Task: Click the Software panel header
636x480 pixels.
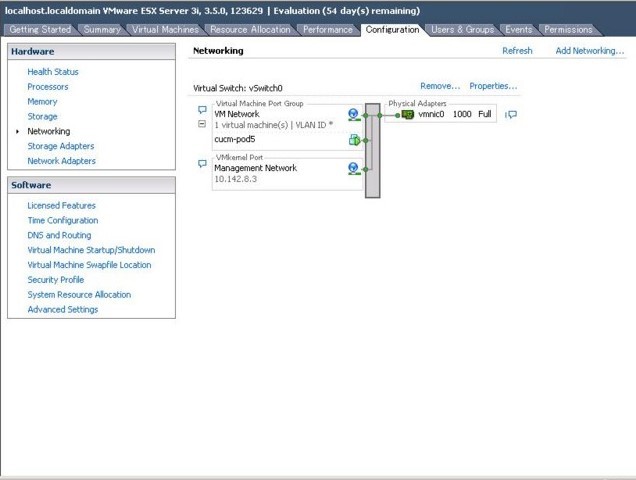Action: (x=92, y=185)
